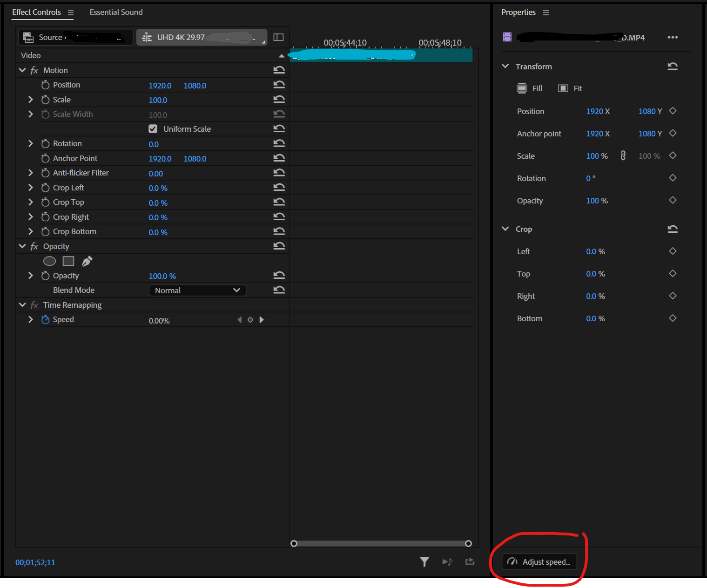This screenshot has height=588, width=707.
Task: Open the Effect Controls panel menu
Action: tap(71, 13)
